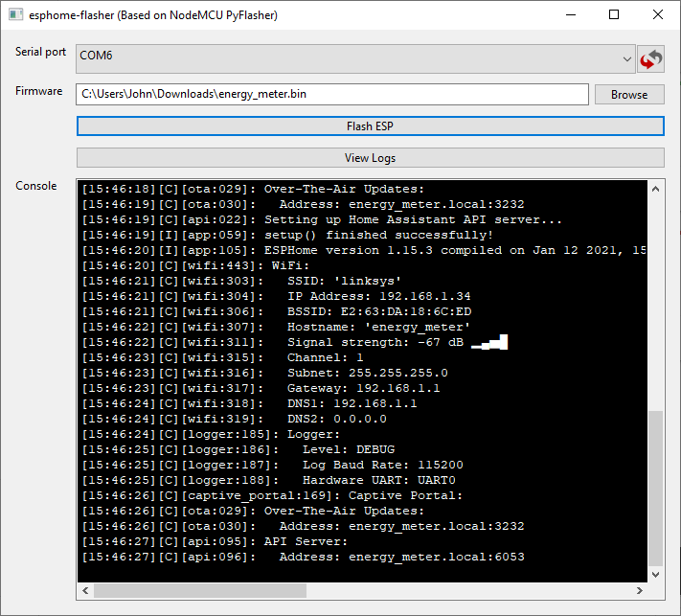
Task: Click the "Channel: 1" log line
Action: (x=222, y=357)
